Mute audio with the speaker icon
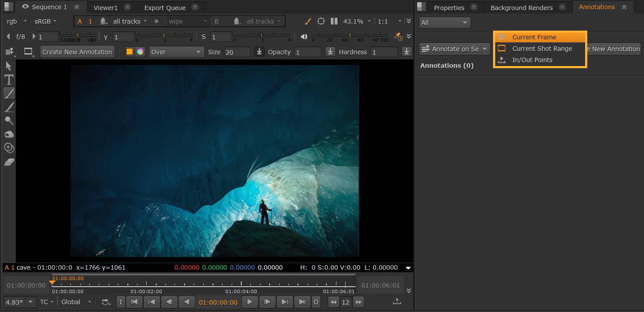644x312 pixels. point(304,37)
